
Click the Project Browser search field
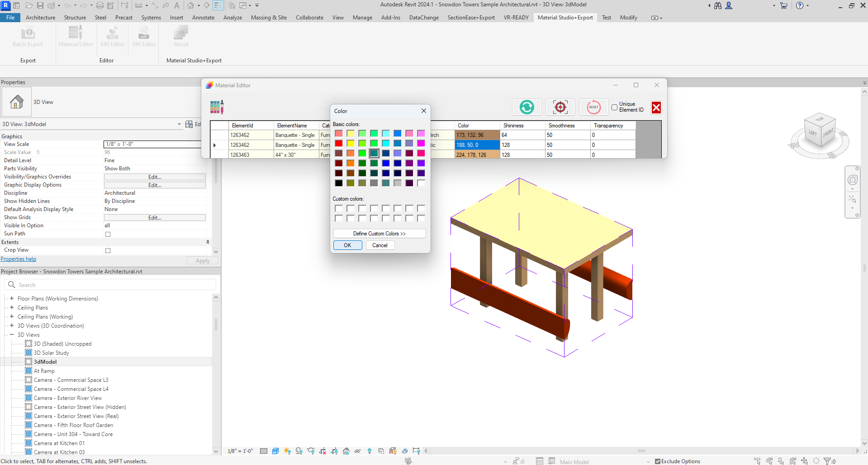(110, 285)
